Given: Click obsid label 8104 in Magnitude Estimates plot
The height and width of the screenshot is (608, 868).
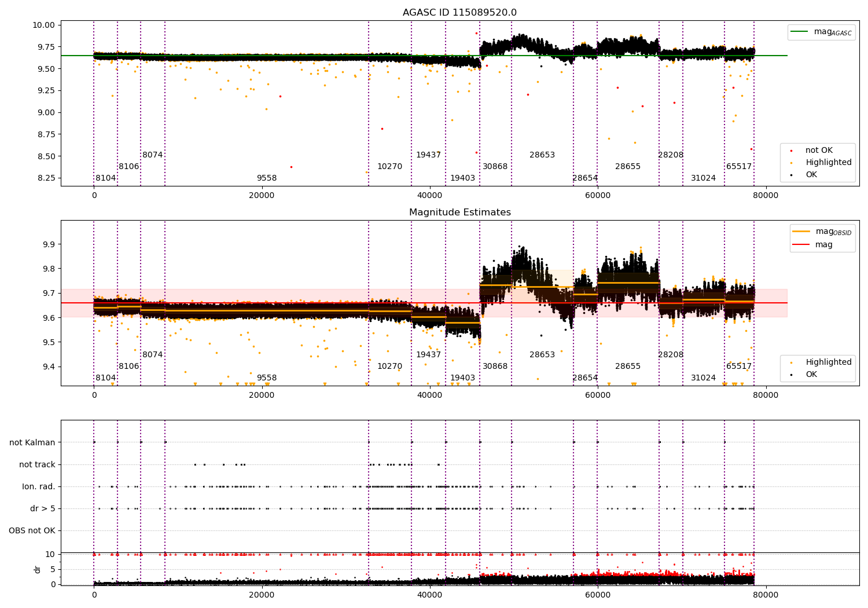Looking at the screenshot, I should pyautogui.click(x=106, y=378).
